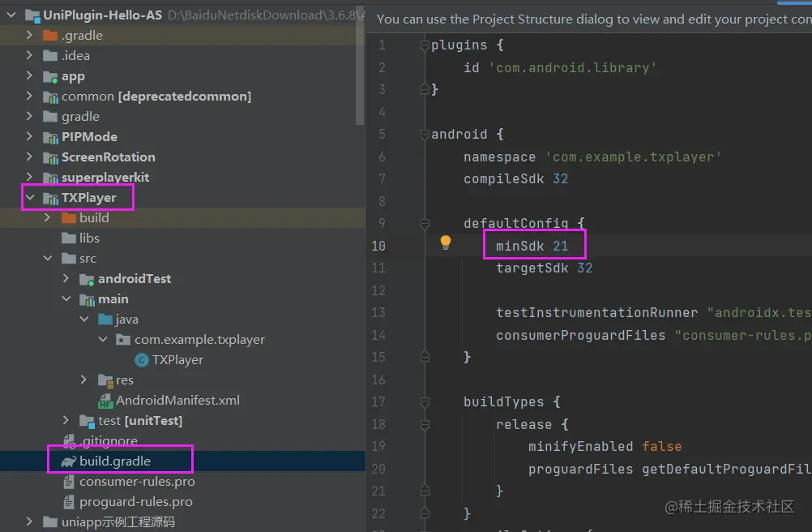Screen dimensions: 812x532
Task: Click the common module icon
Action: 50,97
